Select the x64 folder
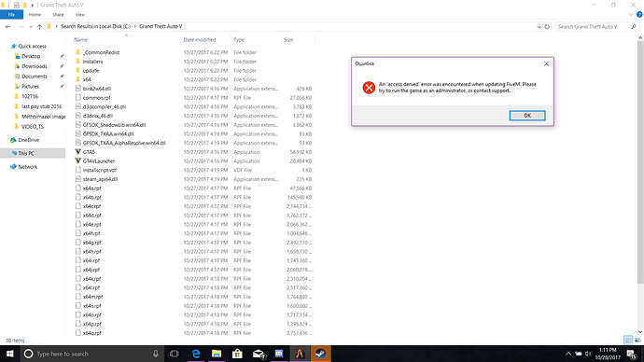This screenshot has height=362, width=644. tap(87, 79)
